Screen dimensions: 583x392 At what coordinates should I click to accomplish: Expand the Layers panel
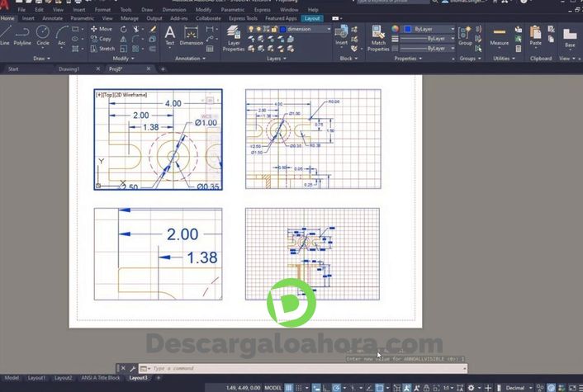[277, 59]
